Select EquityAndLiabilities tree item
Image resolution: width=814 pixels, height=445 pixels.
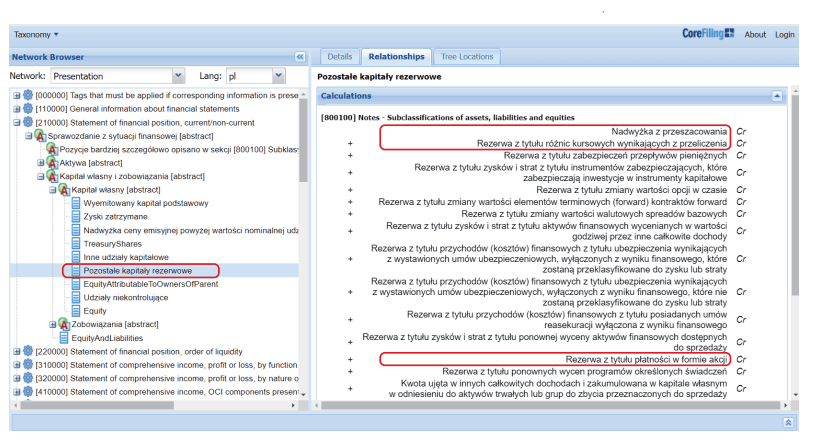pyautogui.click(x=107, y=338)
